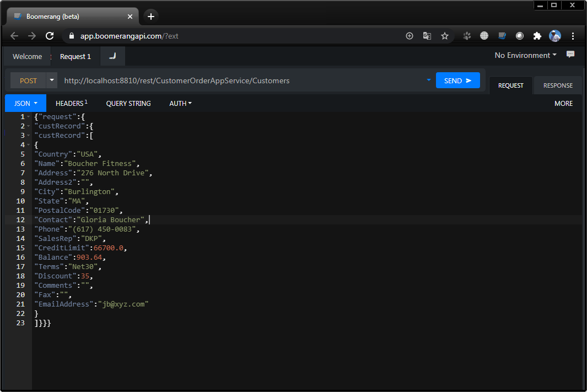Open the Chrome profile avatar

click(x=555, y=36)
